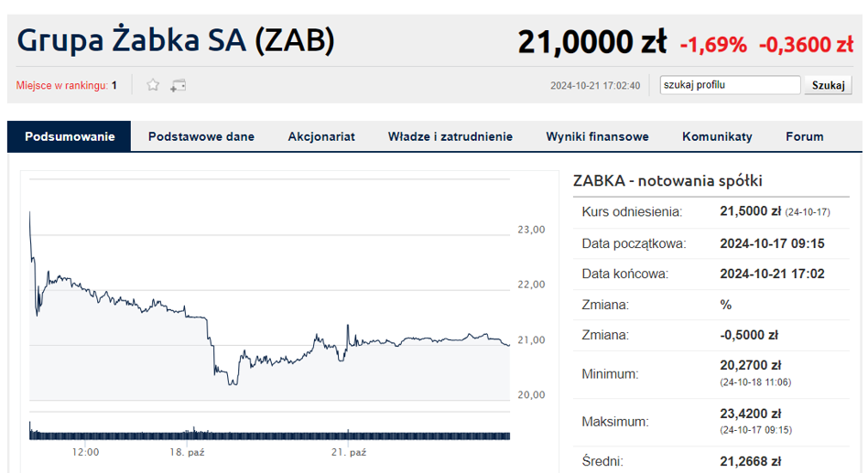
Task: Go to Władze i zatrudnienie tab
Action: [x=450, y=136]
